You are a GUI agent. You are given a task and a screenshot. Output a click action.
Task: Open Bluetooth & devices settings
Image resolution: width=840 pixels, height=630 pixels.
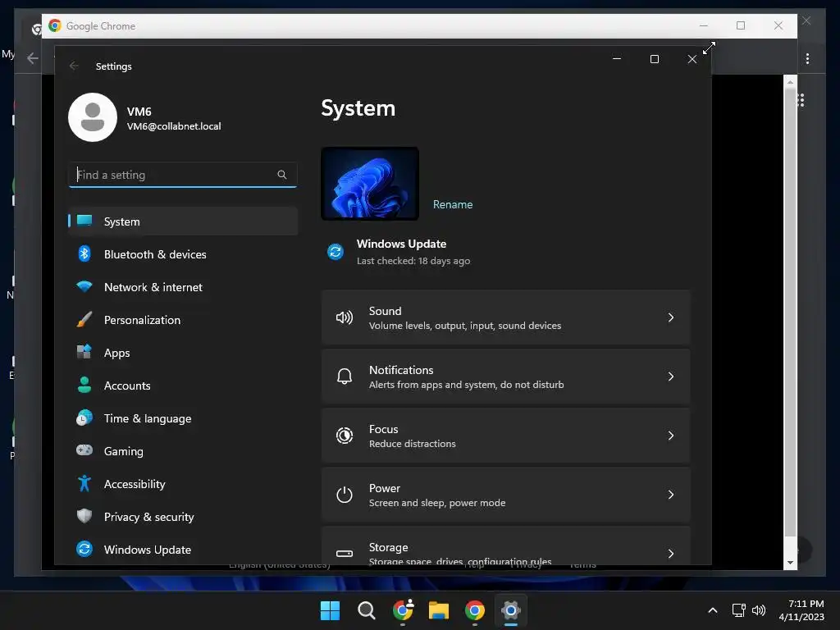183,254
